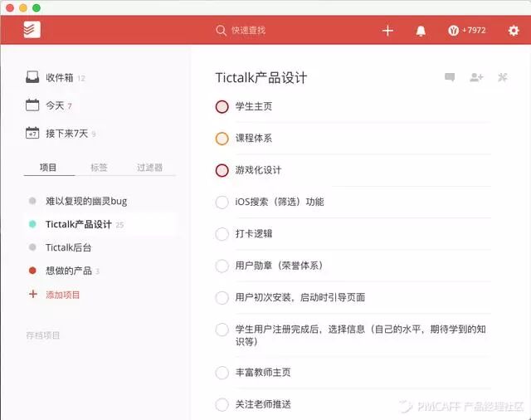Select project 想做的产品
Viewport: 531px width, 420px height.
[x=69, y=271]
